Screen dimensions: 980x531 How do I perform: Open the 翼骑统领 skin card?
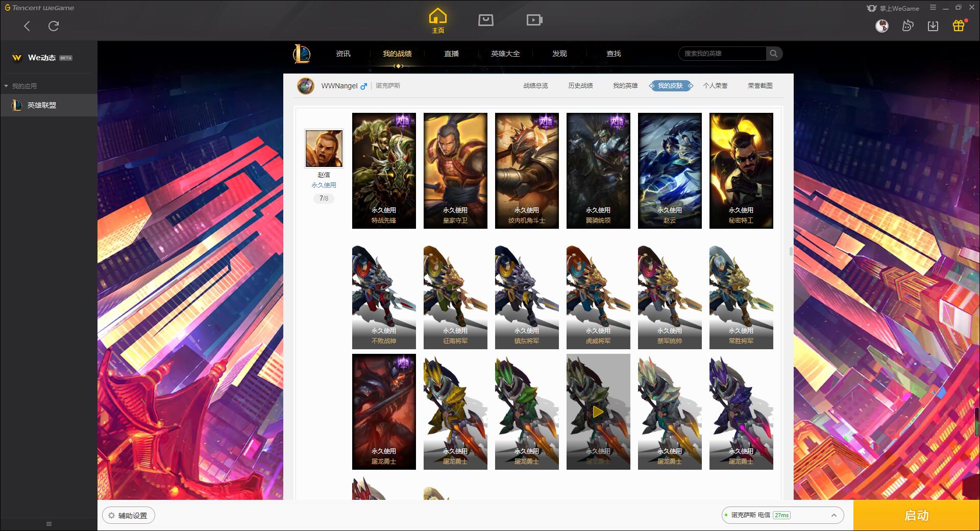click(x=598, y=171)
